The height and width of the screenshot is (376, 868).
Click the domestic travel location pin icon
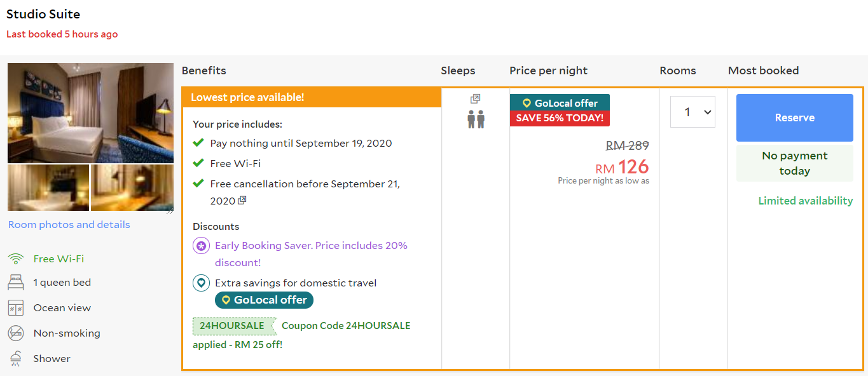pos(201,283)
